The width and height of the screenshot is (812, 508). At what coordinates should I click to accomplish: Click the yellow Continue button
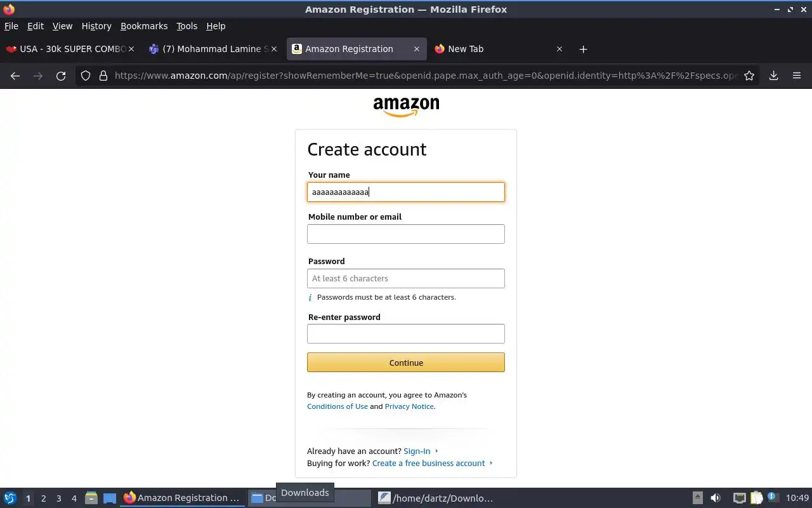[x=406, y=363]
